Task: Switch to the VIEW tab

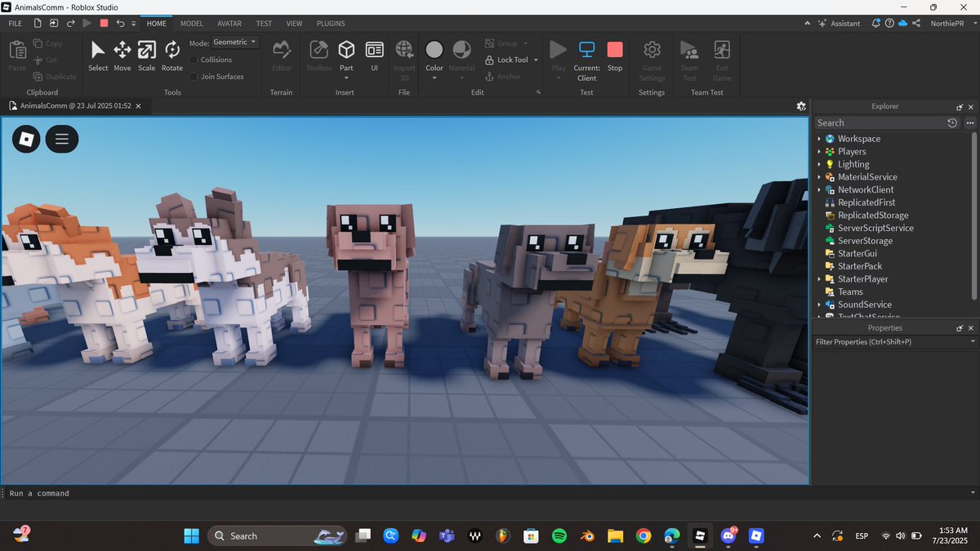Action: pos(294,24)
